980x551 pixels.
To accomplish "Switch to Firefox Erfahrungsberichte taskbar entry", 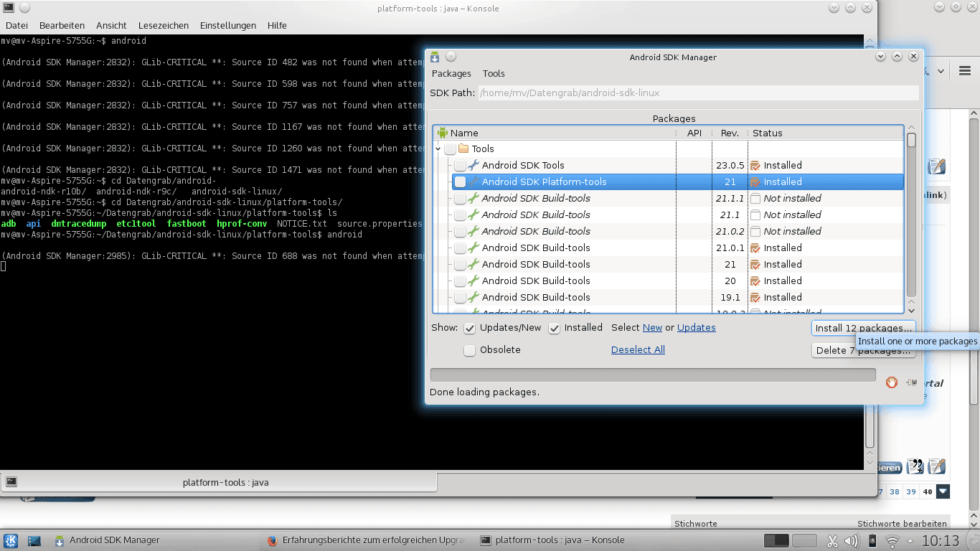I will tap(367, 540).
